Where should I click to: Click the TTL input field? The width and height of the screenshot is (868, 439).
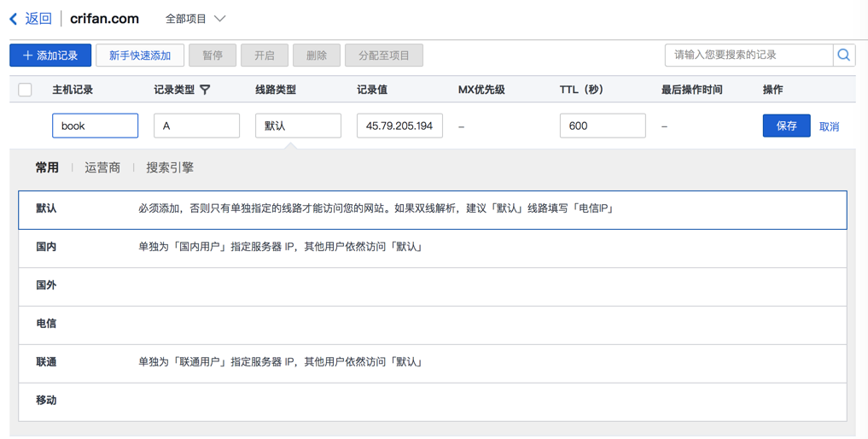(x=602, y=126)
